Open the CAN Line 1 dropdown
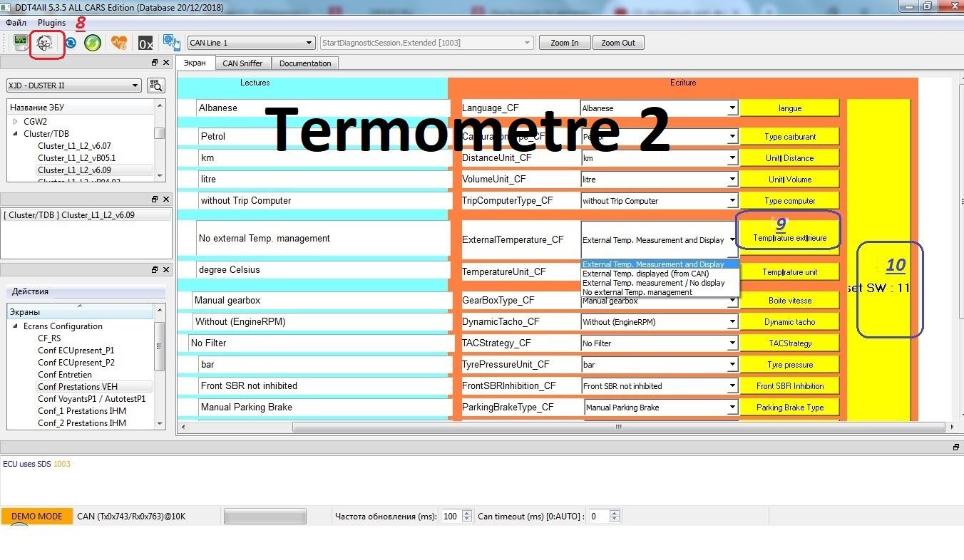 pyautogui.click(x=250, y=43)
